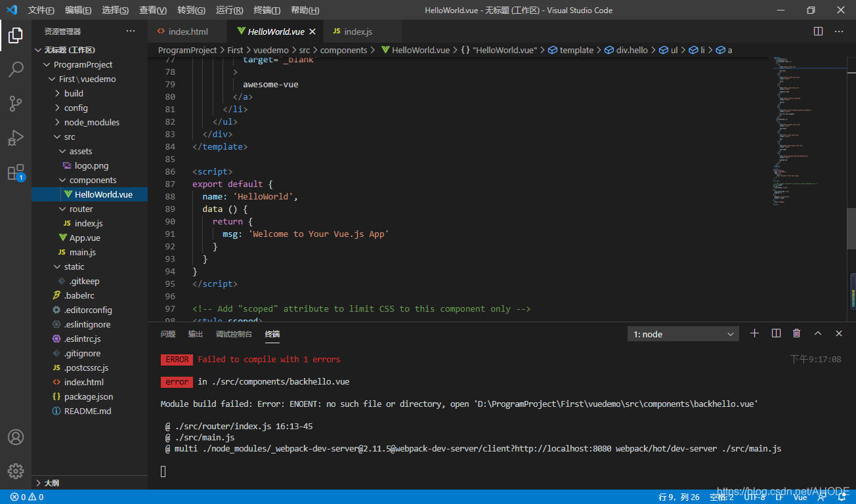
Task: Maximize the terminal panel size
Action: 818,333
